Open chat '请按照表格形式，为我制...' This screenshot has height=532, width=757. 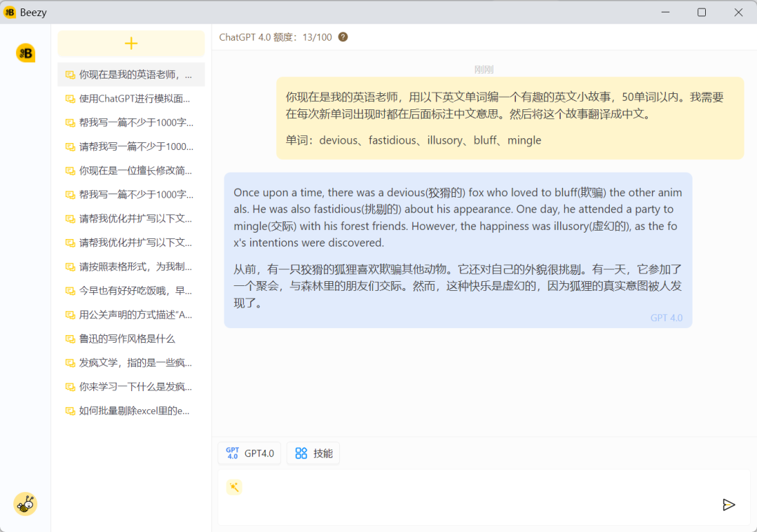click(131, 266)
